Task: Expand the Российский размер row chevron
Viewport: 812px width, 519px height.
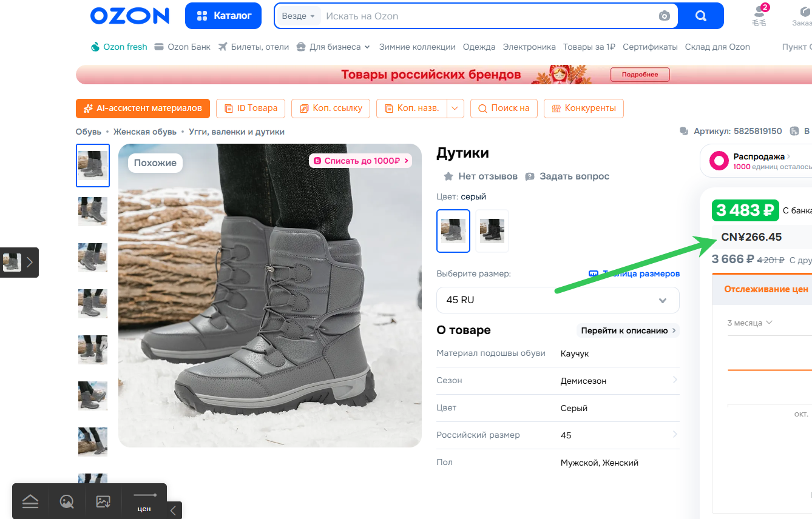Action: pyautogui.click(x=675, y=435)
